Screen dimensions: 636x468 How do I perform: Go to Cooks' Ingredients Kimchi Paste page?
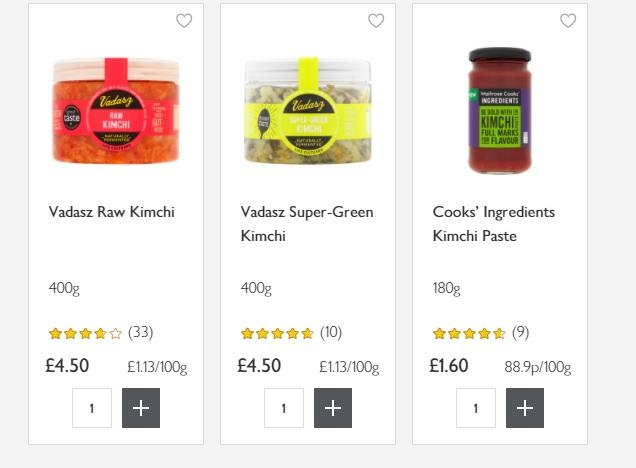(494, 224)
